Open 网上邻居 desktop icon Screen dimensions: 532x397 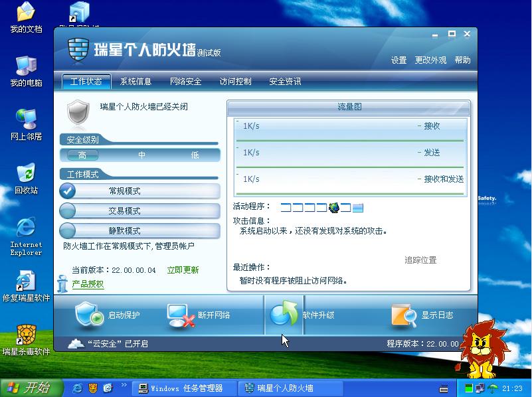26,125
